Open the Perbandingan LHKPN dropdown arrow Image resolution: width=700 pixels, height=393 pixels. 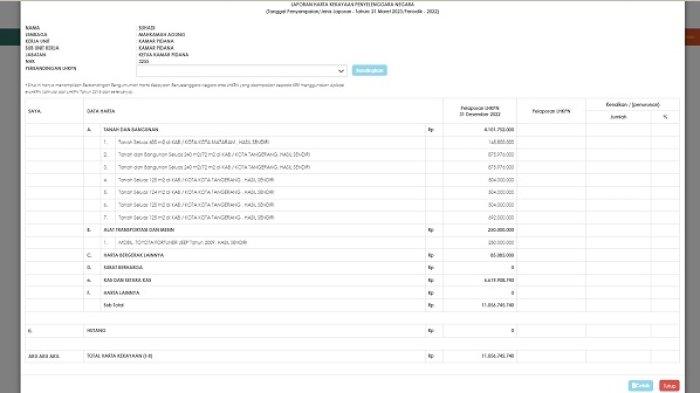(x=341, y=71)
